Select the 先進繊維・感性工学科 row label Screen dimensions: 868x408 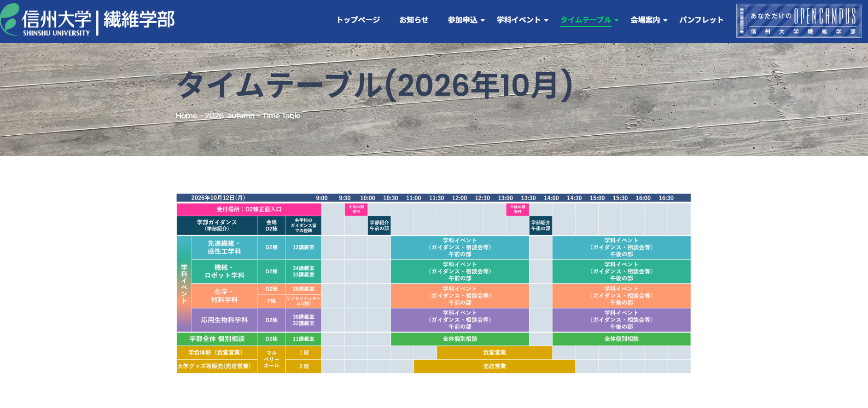(x=224, y=247)
